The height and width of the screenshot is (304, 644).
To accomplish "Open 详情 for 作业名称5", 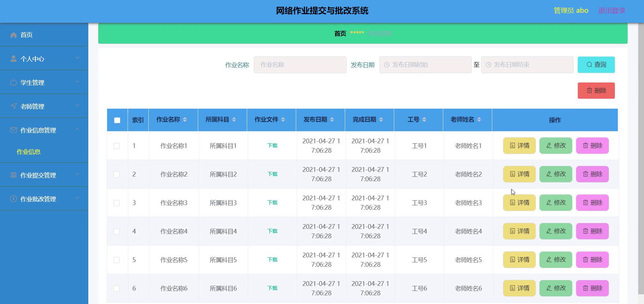I will (519, 260).
